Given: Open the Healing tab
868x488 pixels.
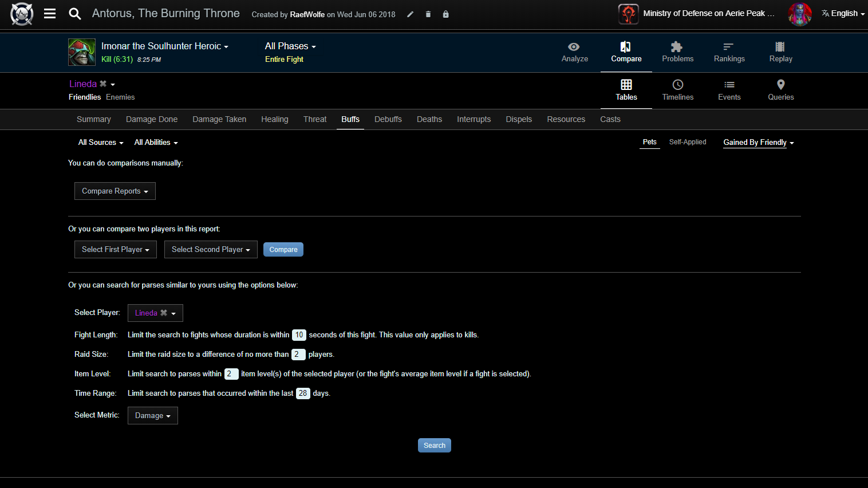Looking at the screenshot, I should (x=275, y=119).
